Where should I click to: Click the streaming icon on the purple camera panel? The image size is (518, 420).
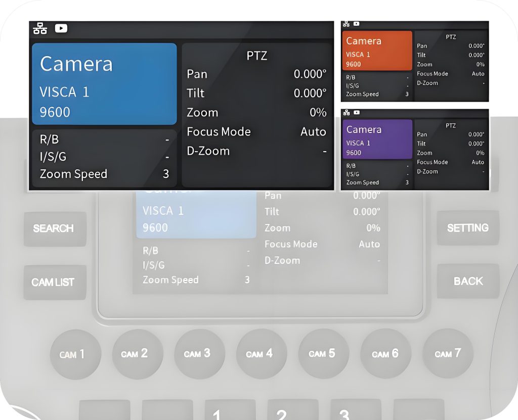(x=357, y=112)
